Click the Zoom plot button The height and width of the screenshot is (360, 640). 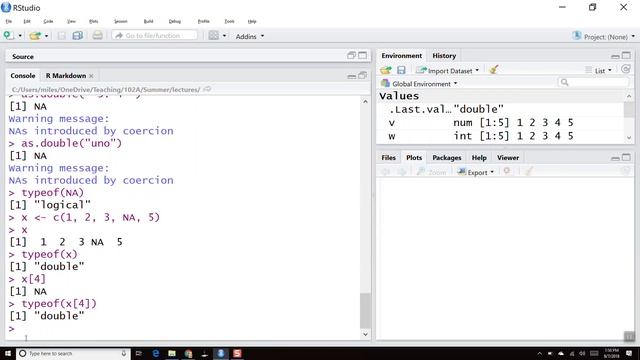431,172
